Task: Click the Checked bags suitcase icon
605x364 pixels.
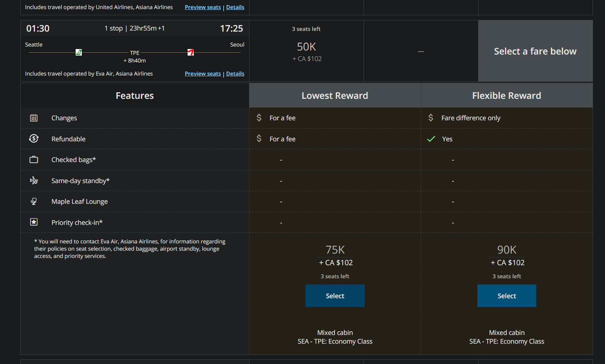Action: [x=34, y=159]
